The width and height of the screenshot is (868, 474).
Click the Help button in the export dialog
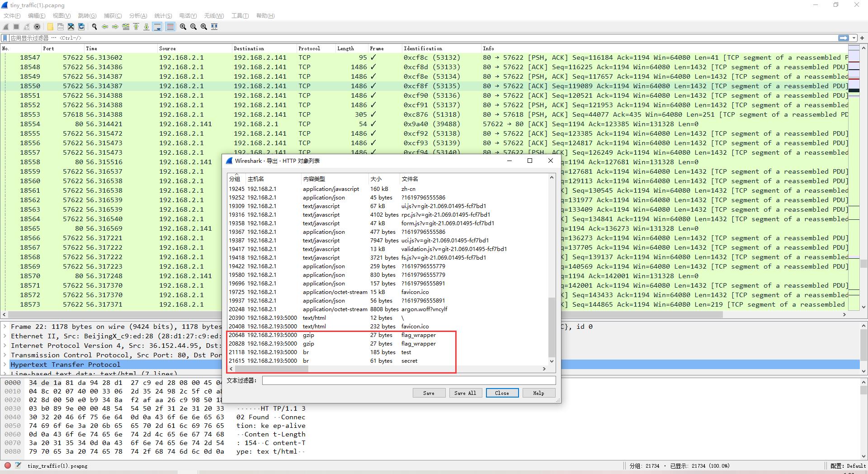[x=538, y=393]
